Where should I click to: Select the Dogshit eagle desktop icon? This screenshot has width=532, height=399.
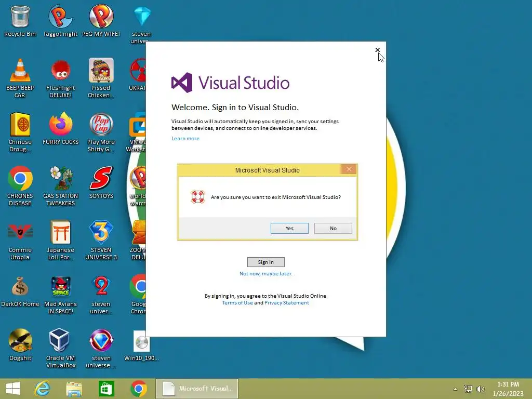coord(20,345)
